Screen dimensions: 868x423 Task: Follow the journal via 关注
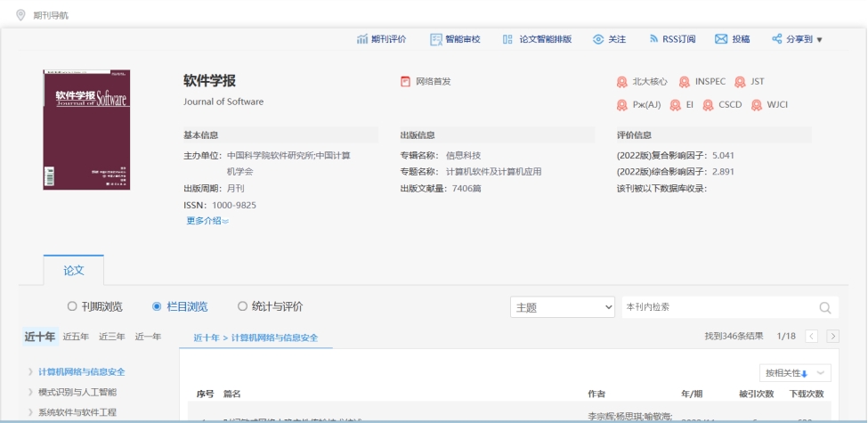[x=617, y=39]
